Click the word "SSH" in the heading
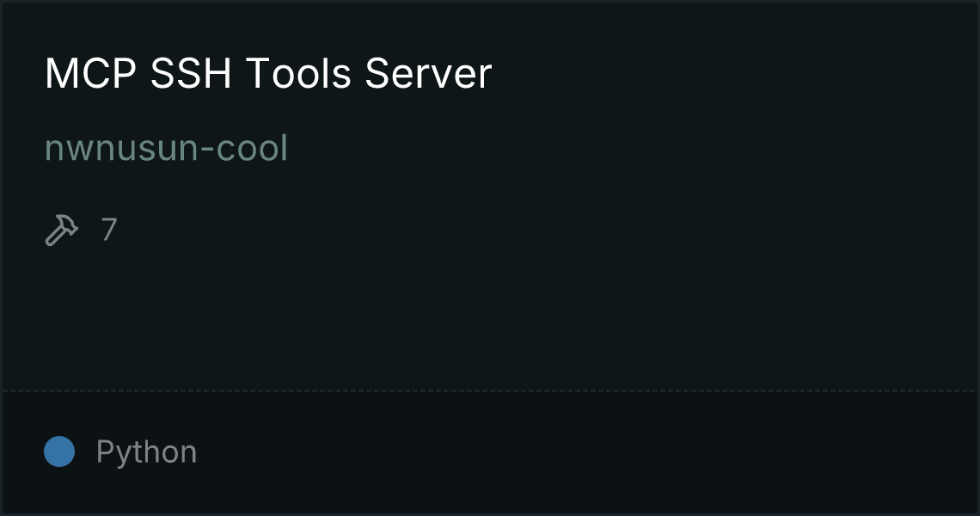980x516 pixels. (x=191, y=73)
